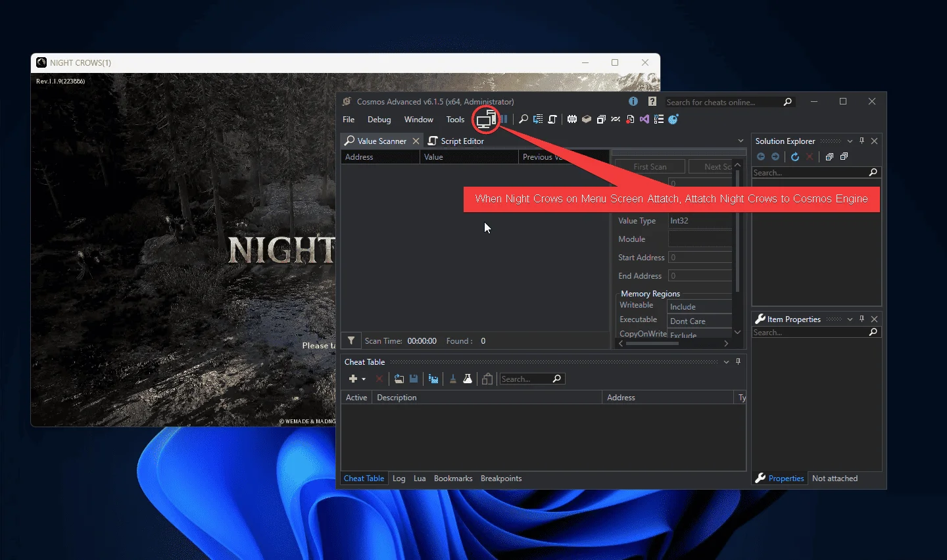Select the Properties tab at bottom right
Viewport: 947px width, 560px height.
click(x=780, y=478)
